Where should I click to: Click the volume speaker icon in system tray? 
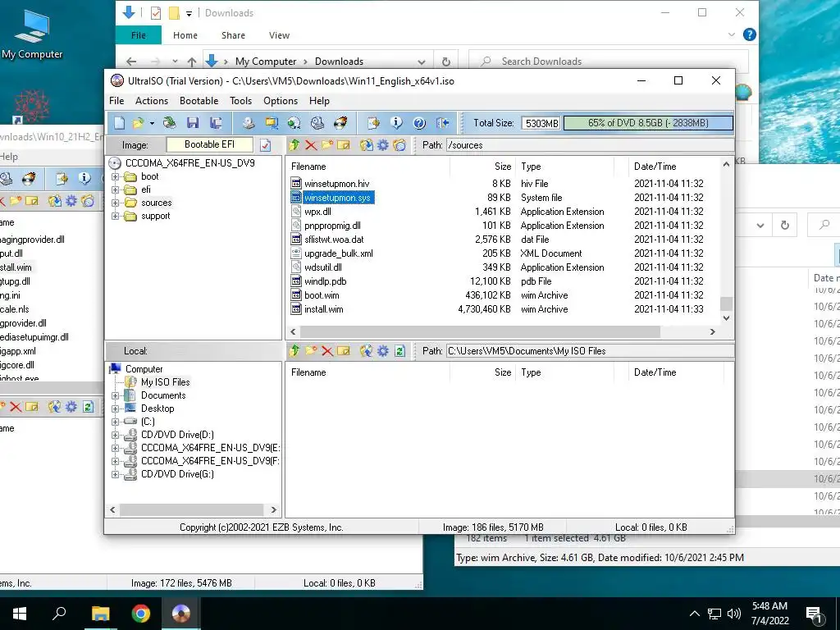(734, 614)
